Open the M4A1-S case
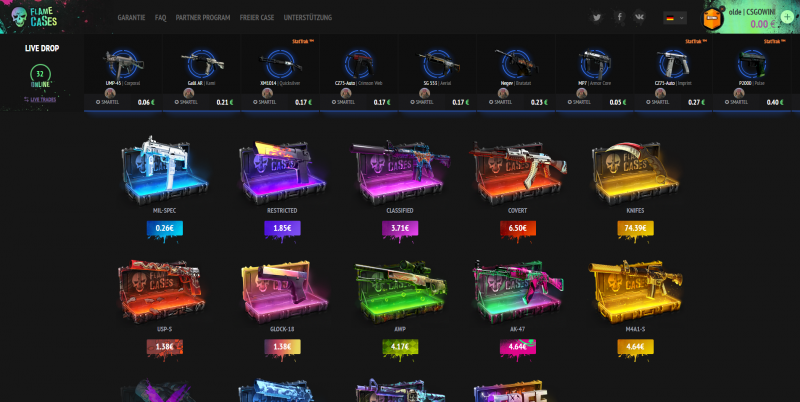Image resolution: width=800 pixels, height=402 pixels. [x=635, y=292]
